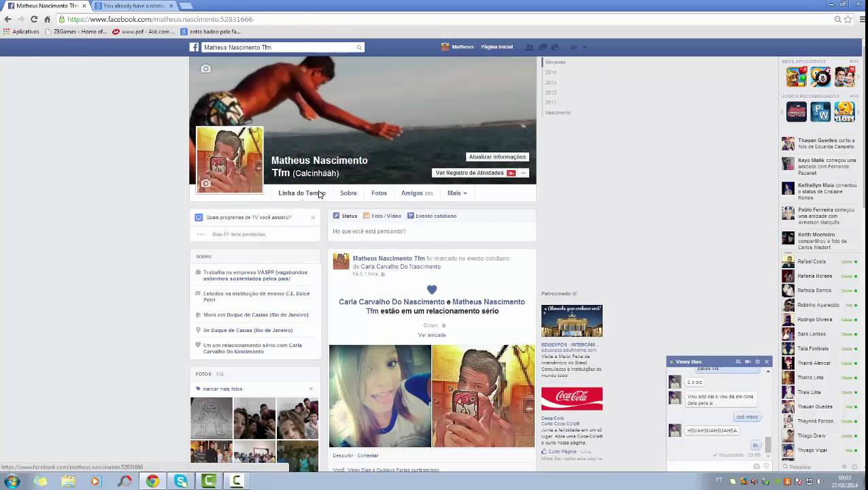Go to Página inicial link
Viewport: 868px width, 490px height.
[x=497, y=47]
